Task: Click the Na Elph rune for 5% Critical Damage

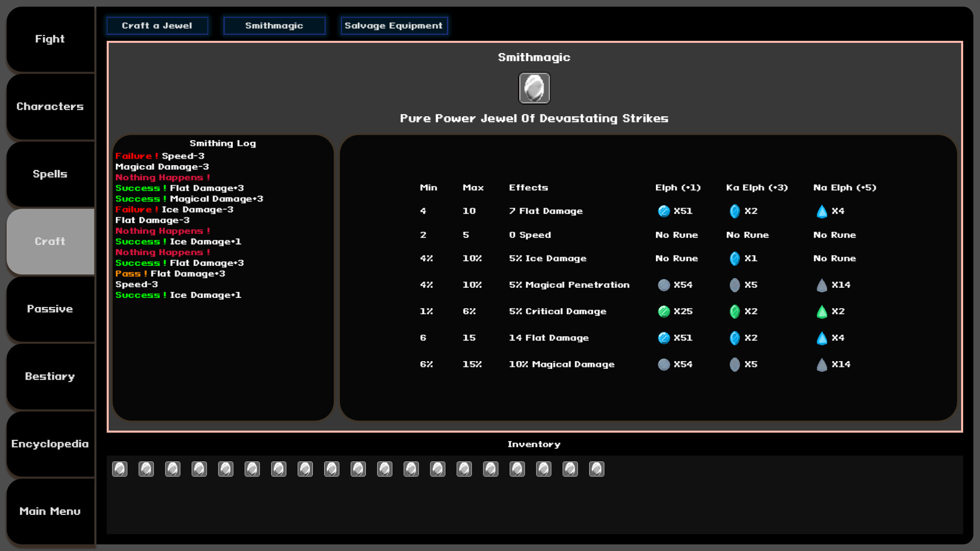Action: point(821,311)
